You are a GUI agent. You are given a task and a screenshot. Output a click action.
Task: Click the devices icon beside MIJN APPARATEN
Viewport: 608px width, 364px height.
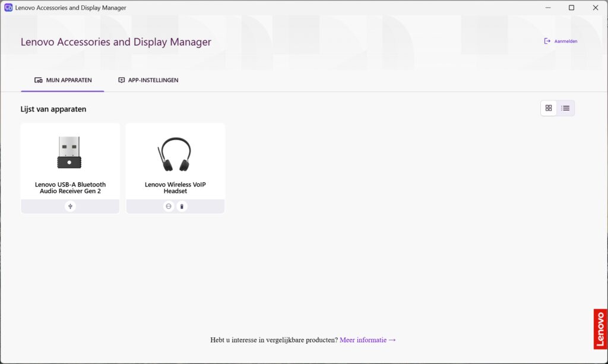coord(39,80)
